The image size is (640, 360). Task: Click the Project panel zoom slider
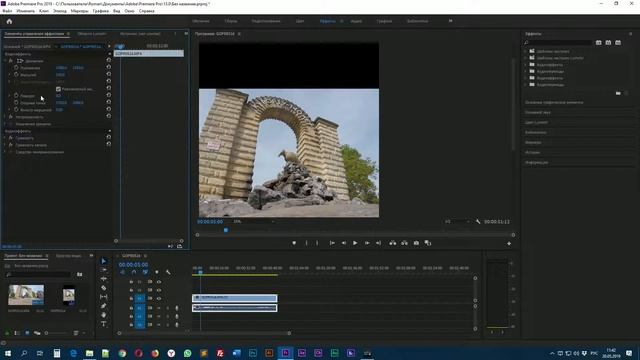[x=56, y=333]
